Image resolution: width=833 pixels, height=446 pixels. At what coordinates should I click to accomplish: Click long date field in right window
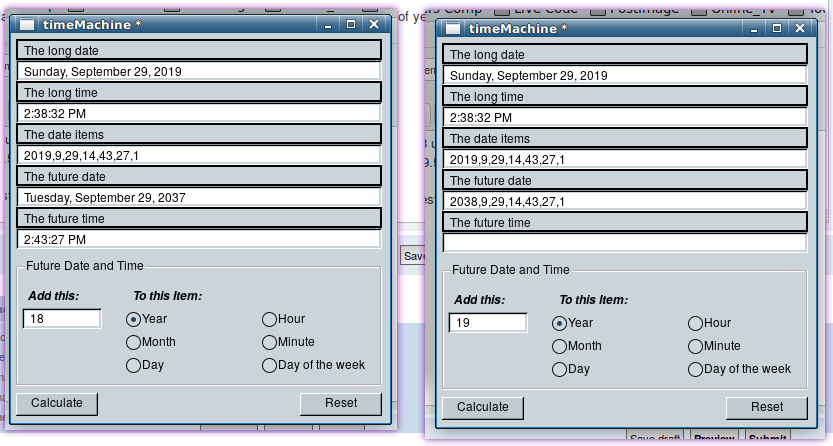(x=625, y=75)
